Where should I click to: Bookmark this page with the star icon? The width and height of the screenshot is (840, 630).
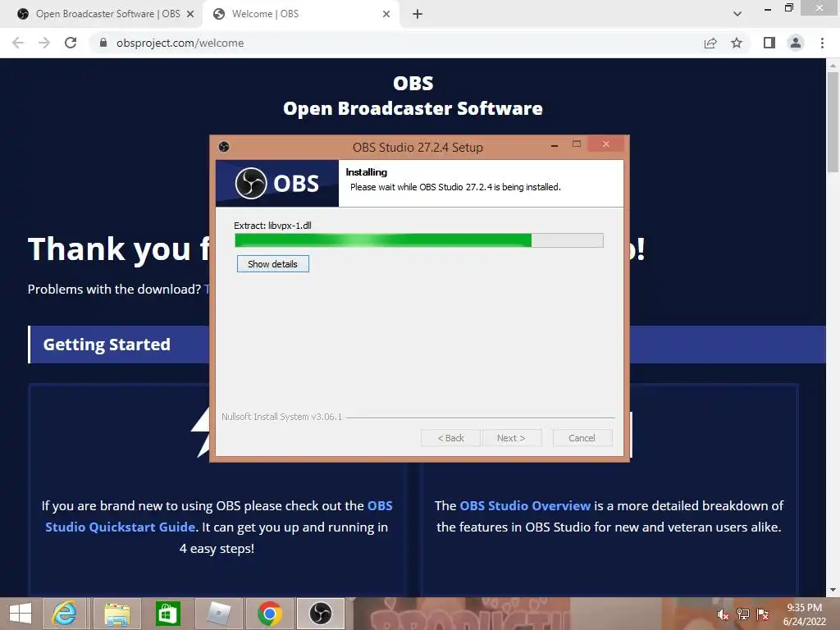(x=737, y=43)
